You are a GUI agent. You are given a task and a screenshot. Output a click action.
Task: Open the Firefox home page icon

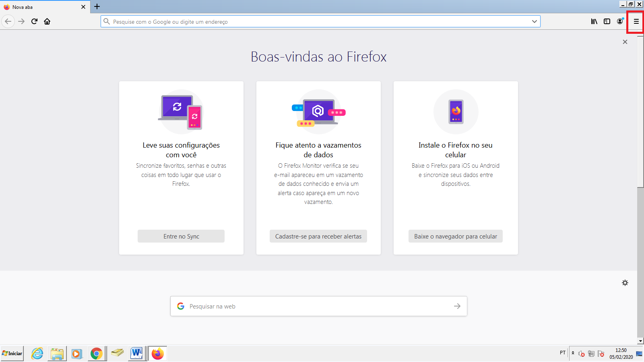[47, 21]
